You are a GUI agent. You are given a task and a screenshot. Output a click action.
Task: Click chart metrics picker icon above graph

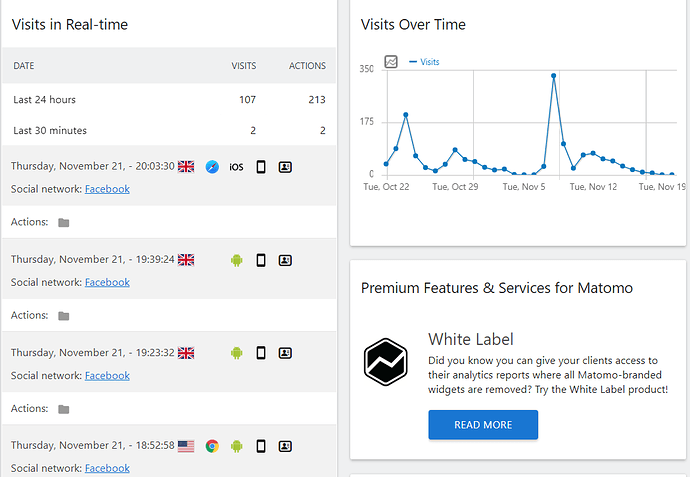[391, 62]
